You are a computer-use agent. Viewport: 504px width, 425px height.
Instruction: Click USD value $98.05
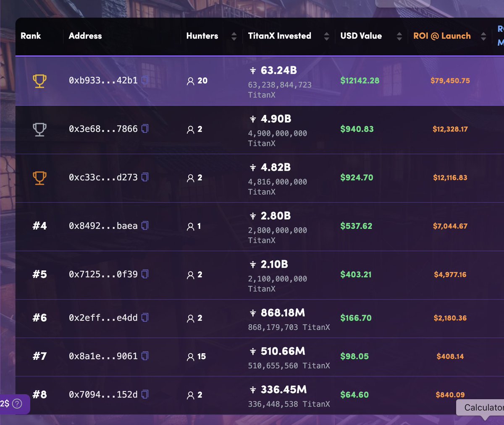(x=354, y=356)
